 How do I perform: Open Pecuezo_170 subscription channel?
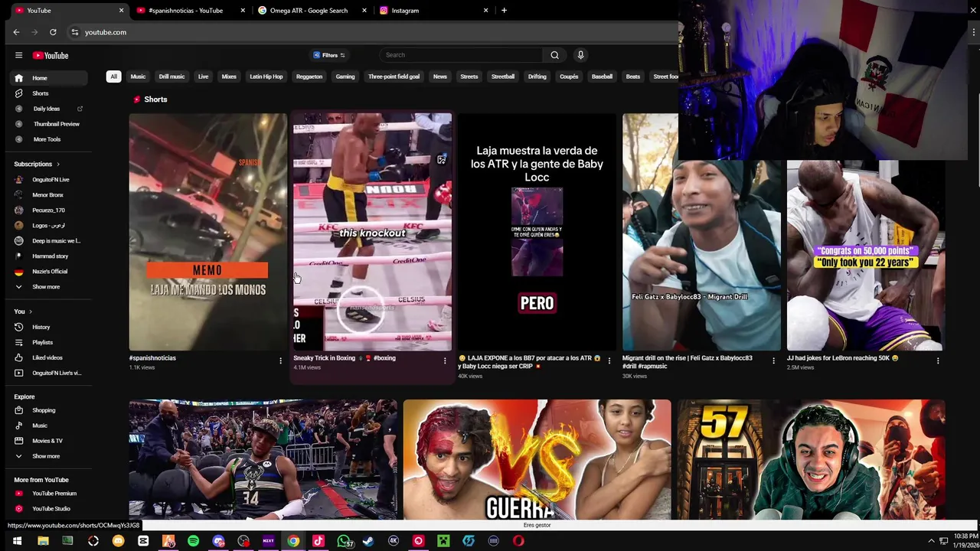click(49, 210)
